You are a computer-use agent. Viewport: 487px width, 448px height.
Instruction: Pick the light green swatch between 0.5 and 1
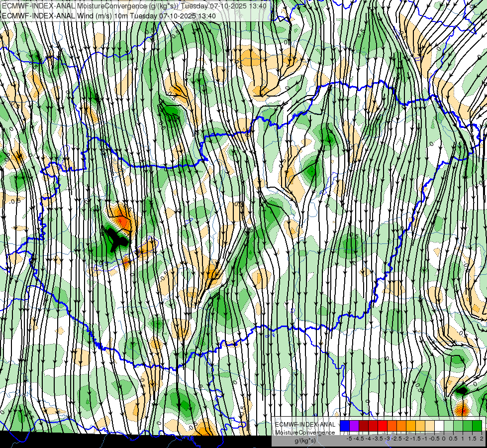[x=458, y=426]
